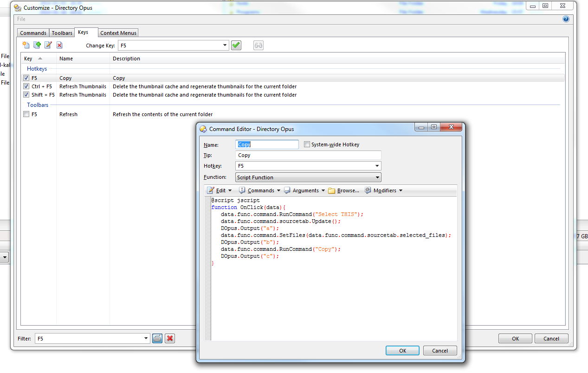Click the DOpus.Output("b") code line
The image size is (588, 373).
pos(250,242)
